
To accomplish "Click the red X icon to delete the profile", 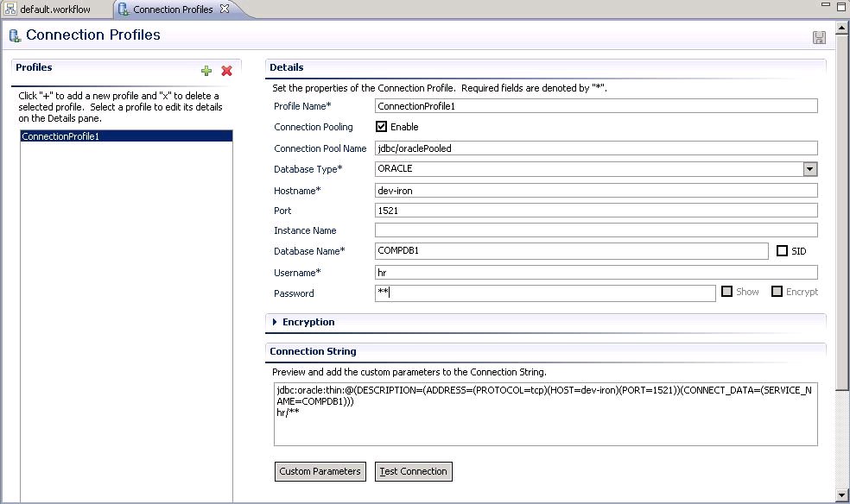I will point(226,71).
